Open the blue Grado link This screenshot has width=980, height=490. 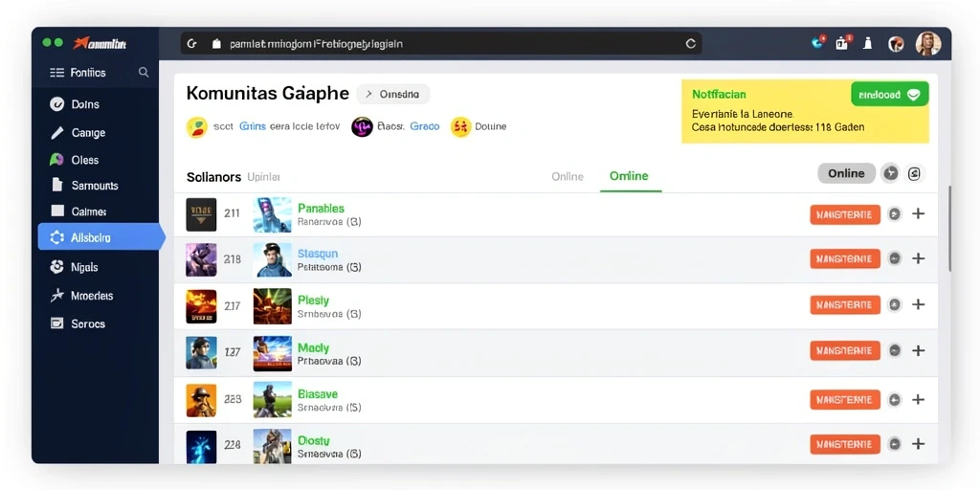tap(424, 126)
